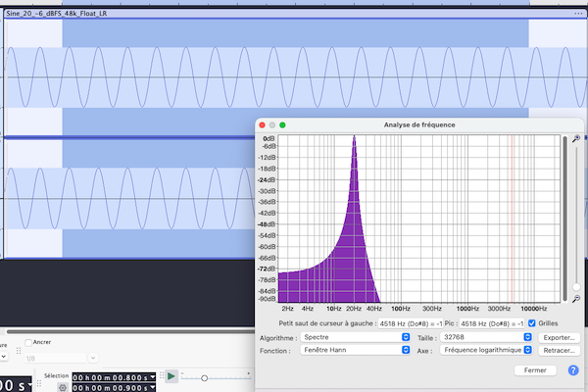The height and width of the screenshot is (392, 588).
Task: Grab the grip handle before play-at-speed button
Action: pos(162,376)
